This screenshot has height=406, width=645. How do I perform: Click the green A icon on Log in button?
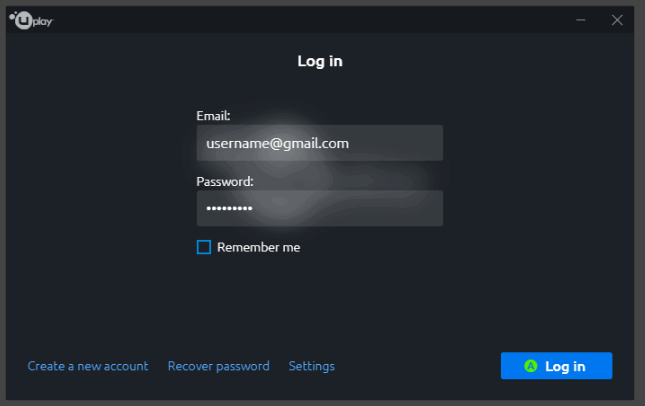coord(531,366)
